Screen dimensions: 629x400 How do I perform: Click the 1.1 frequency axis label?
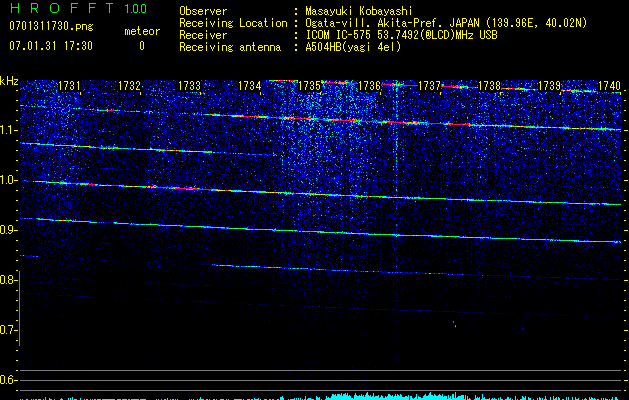click(x=9, y=130)
